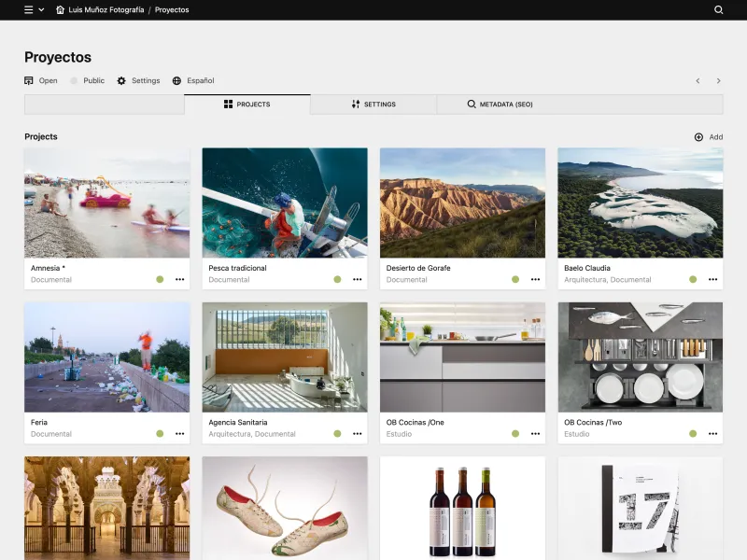Click the grid icon on the Projects tab
This screenshot has height=560, width=747.
(226, 105)
